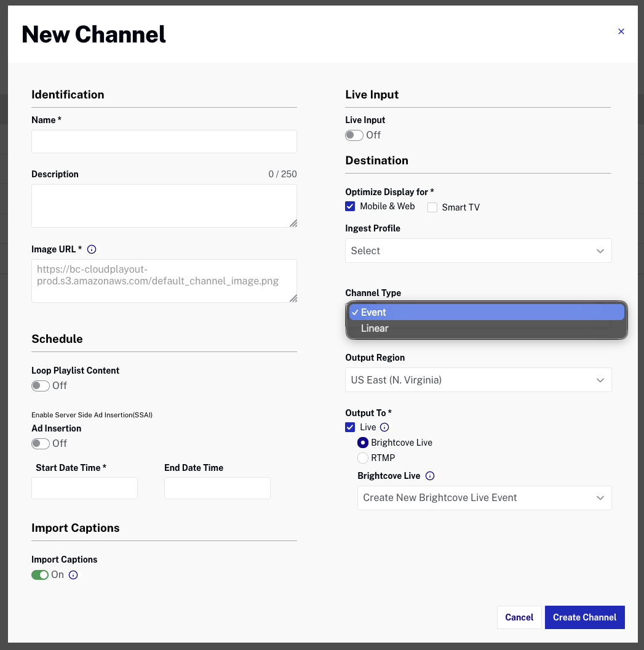Screen dimensions: 644x650
Task: Expand the Create New Brightcove Live Event dropdown
Action: tap(484, 497)
